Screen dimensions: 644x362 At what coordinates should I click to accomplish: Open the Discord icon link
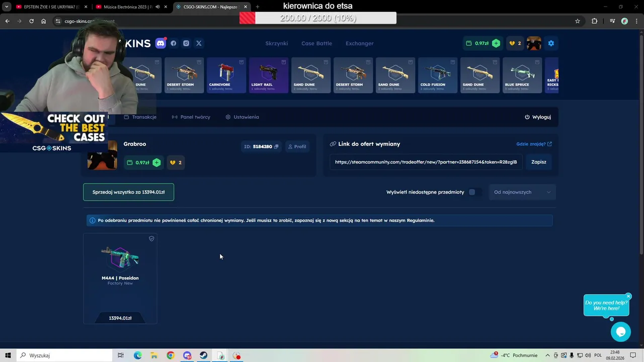tap(160, 43)
